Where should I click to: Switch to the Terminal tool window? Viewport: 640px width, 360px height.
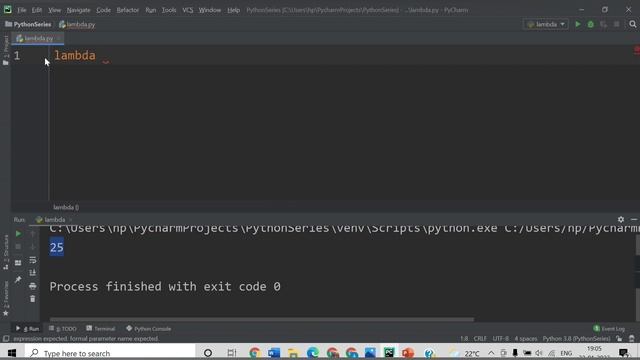(x=101, y=329)
